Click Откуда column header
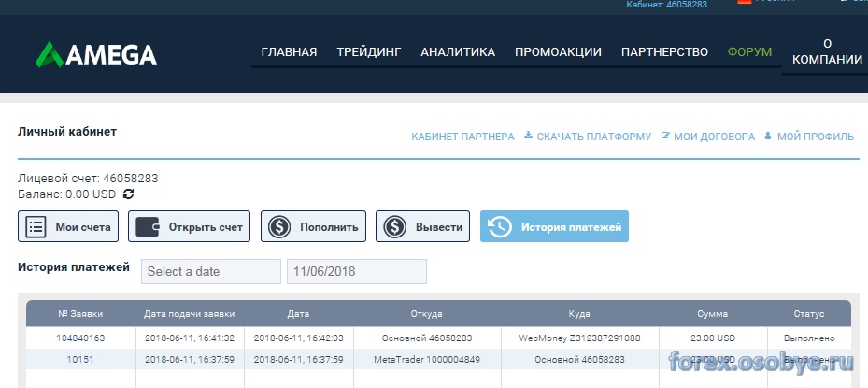Image resolution: width=868 pixels, height=388 pixels. 427,314
